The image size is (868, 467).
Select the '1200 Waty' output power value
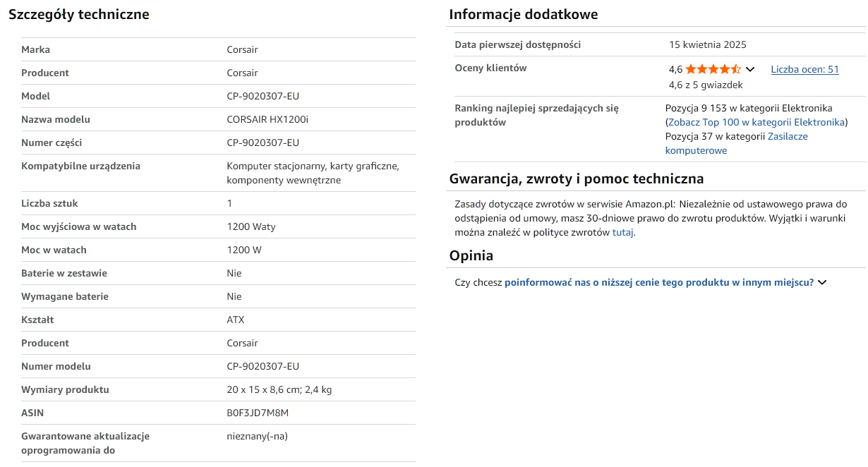point(251,226)
